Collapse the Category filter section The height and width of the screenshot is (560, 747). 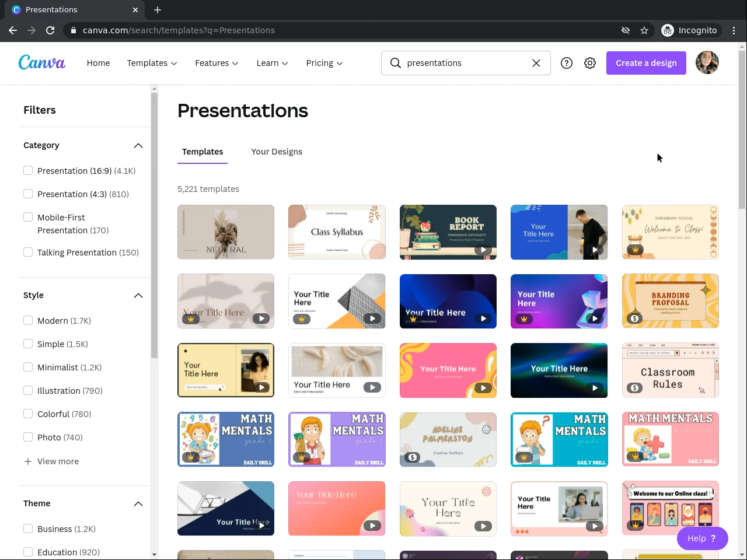138,145
